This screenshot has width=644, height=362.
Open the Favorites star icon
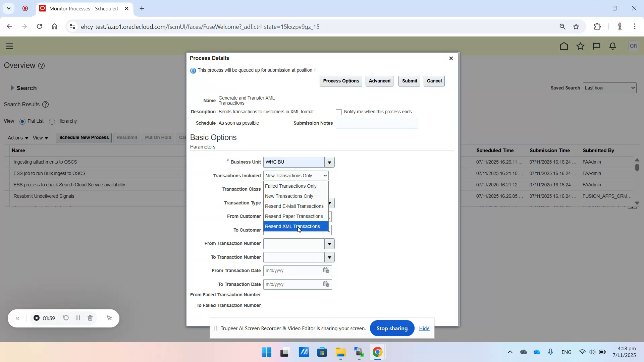tap(580, 46)
